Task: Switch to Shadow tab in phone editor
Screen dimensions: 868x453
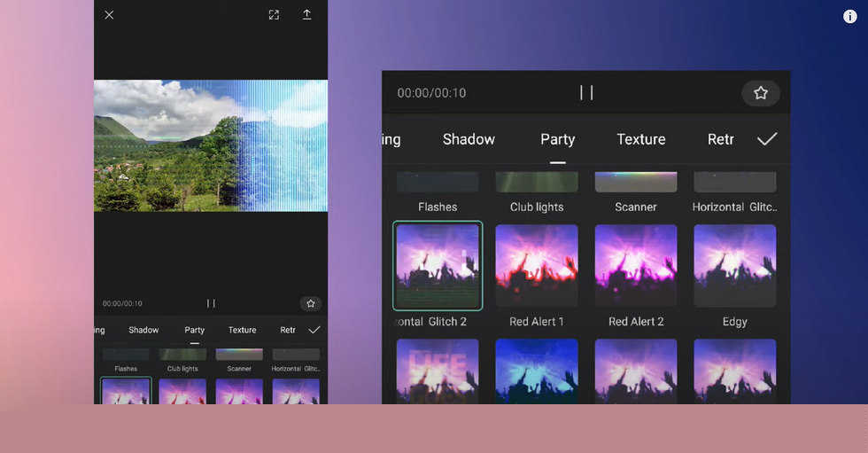Action: [x=143, y=330]
